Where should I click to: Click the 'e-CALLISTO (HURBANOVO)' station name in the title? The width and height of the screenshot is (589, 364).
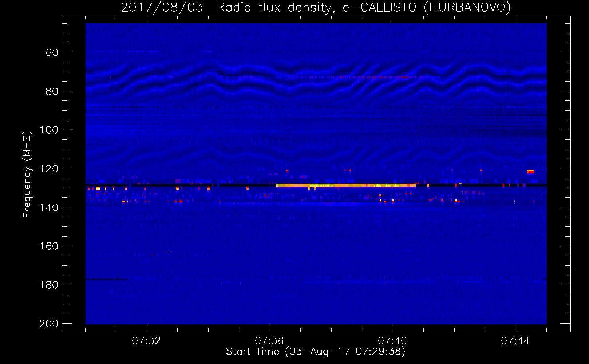(427, 8)
